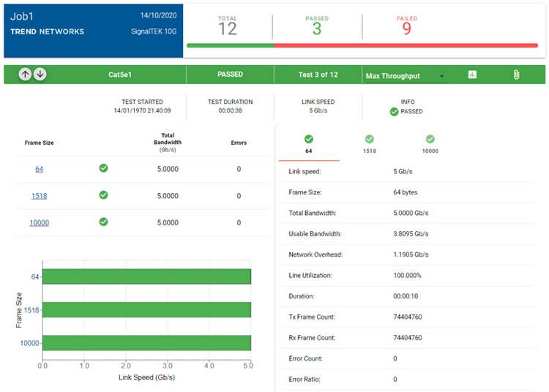Open the Max Throughput dropdown
Screen dimensions: 549x392
point(405,75)
